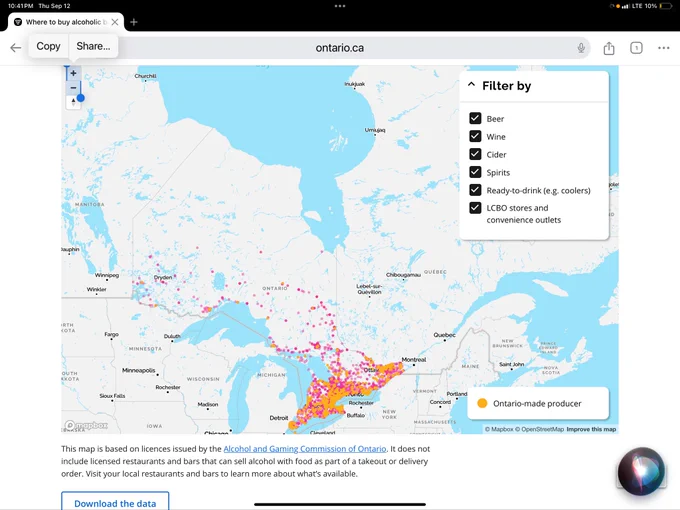Open Alcohol and Gaming Commission of Ontario link
The image size is (680, 510).
(x=304, y=449)
